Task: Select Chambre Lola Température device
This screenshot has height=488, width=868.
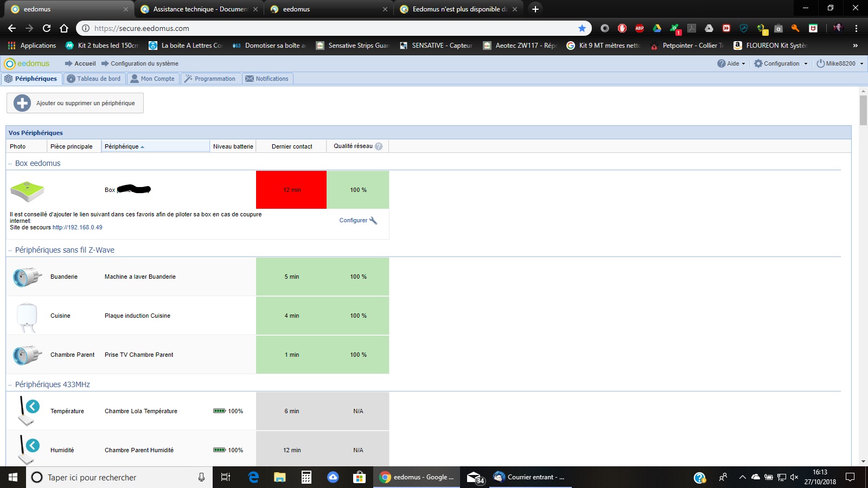Action: pyautogui.click(x=141, y=411)
